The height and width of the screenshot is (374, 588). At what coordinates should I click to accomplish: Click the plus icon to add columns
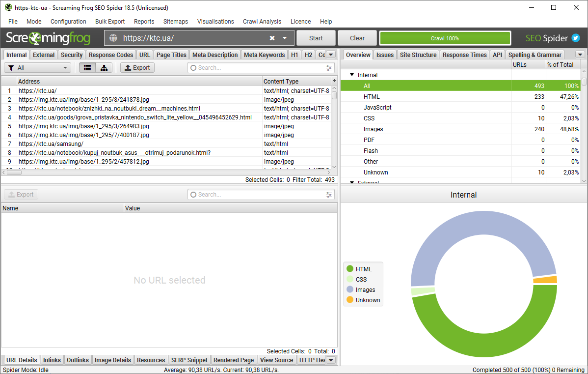pos(334,81)
